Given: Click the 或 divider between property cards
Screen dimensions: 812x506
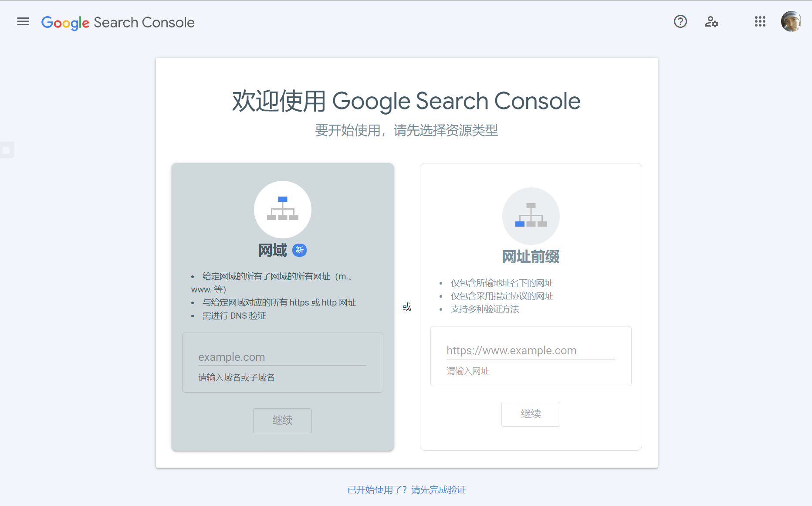Looking at the screenshot, I should (406, 306).
